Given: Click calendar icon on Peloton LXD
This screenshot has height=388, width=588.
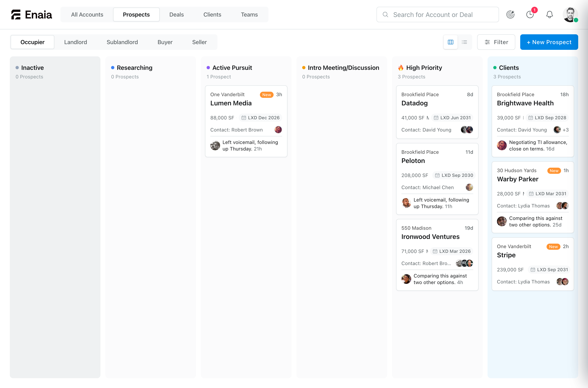Looking at the screenshot, I should pos(437,175).
